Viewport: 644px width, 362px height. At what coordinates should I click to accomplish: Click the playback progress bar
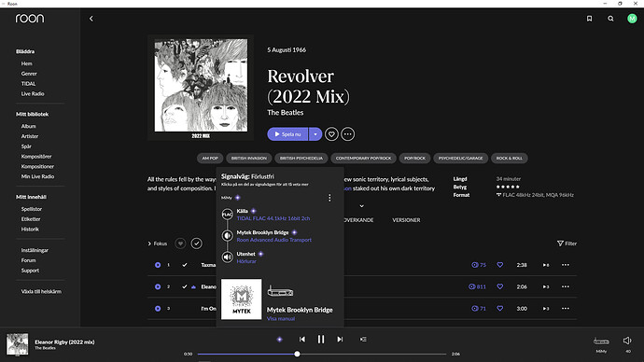pos(322,354)
